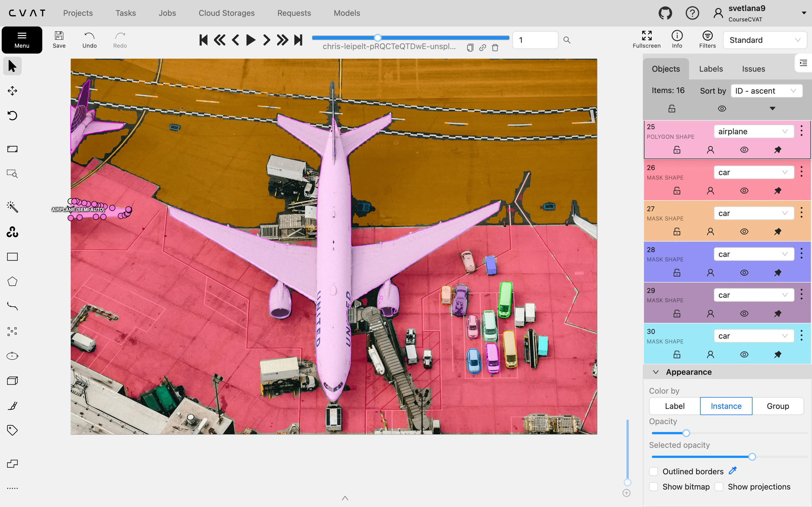Click the Selected opacity slider handle
This screenshot has height=507, width=812.
tap(752, 457)
